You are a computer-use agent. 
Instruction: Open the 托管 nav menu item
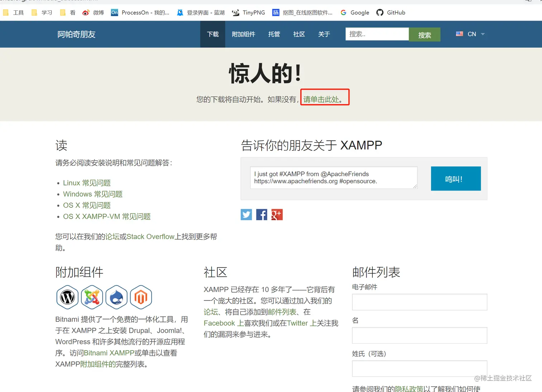pyautogui.click(x=274, y=34)
